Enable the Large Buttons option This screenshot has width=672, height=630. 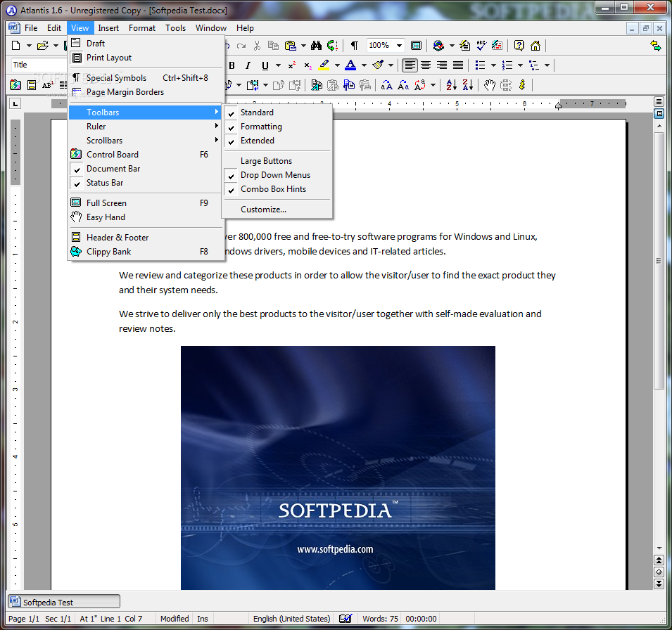click(277, 161)
